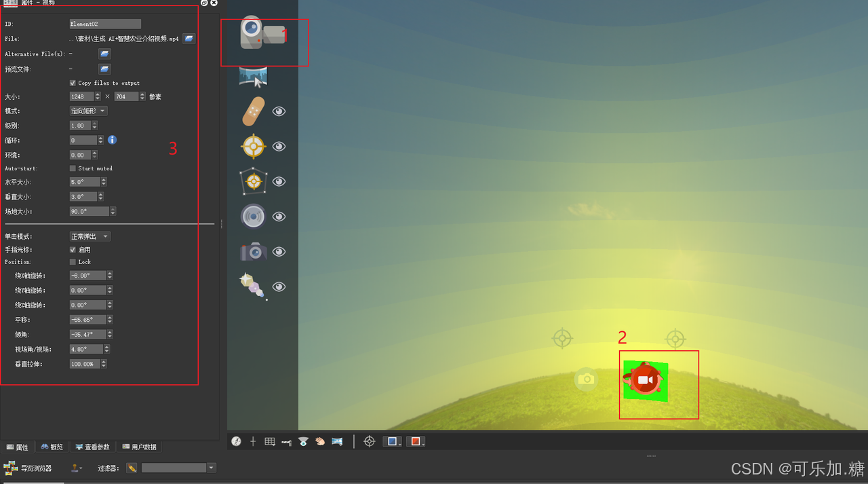The image size is (868, 484).
Task: Toggle visibility eye beside point hotspot tool
Action: [279, 147]
